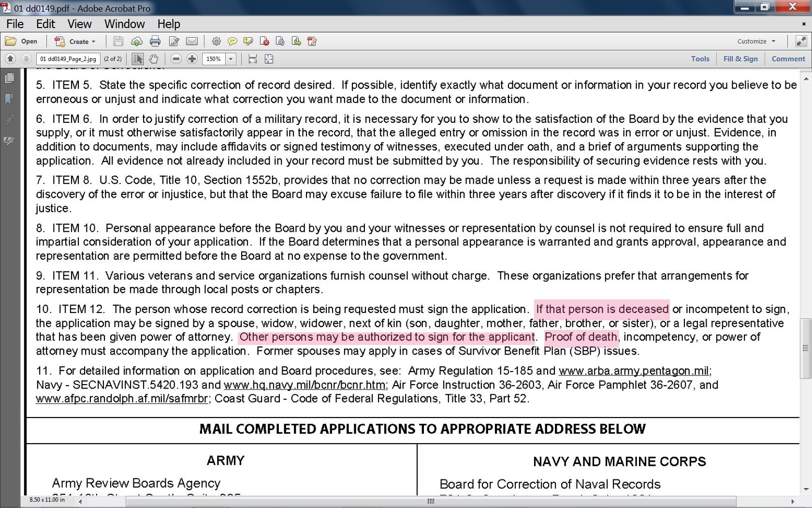This screenshot has height=508, width=812.
Task: Toggle read mode expand icon
Action: [801, 42]
